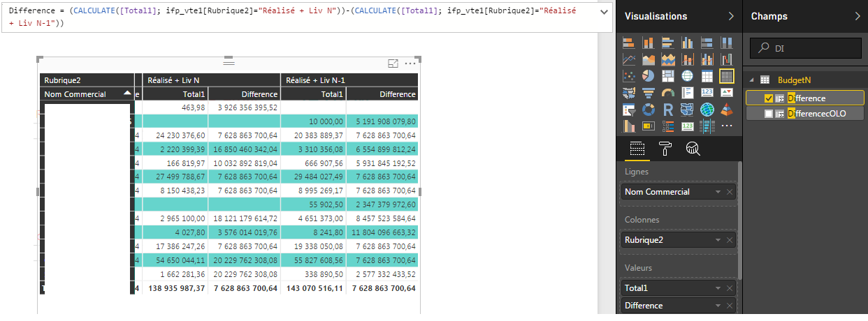
Task: Choose the waterfall chart visual
Action: [726, 59]
